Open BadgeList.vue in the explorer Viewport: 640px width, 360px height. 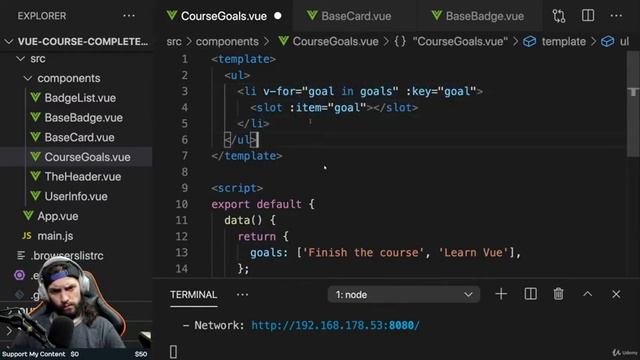[80, 98]
